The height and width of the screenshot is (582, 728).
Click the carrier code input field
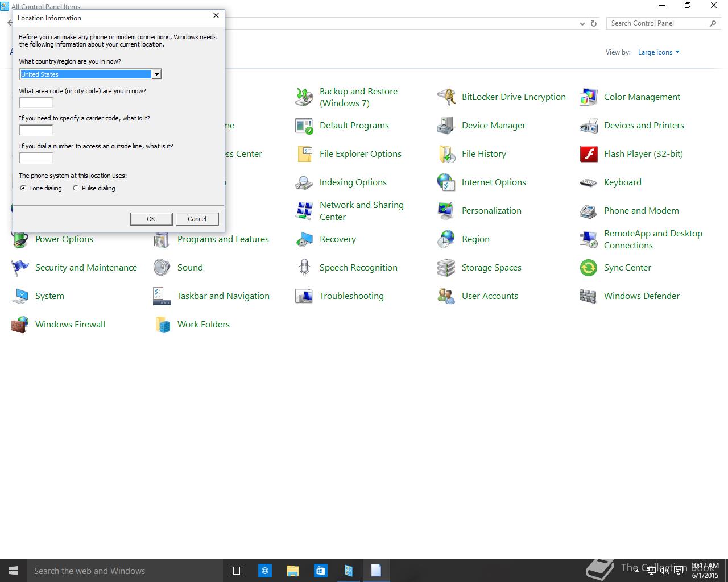click(36, 130)
